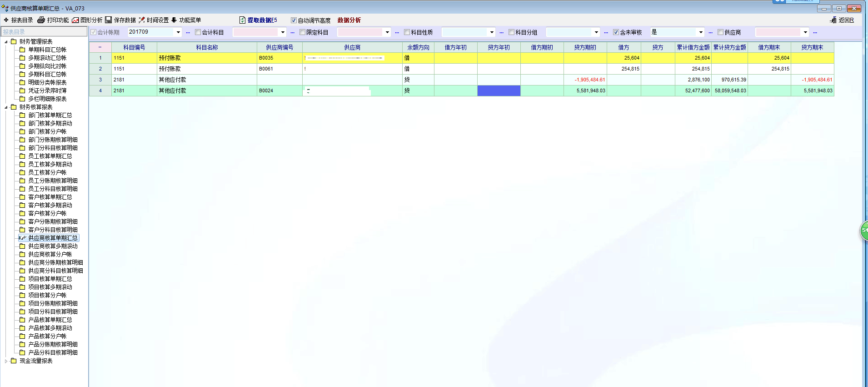The image size is (868, 387).
Task: Select 供应商核算多期滚动 in report tree
Action: click(x=53, y=246)
